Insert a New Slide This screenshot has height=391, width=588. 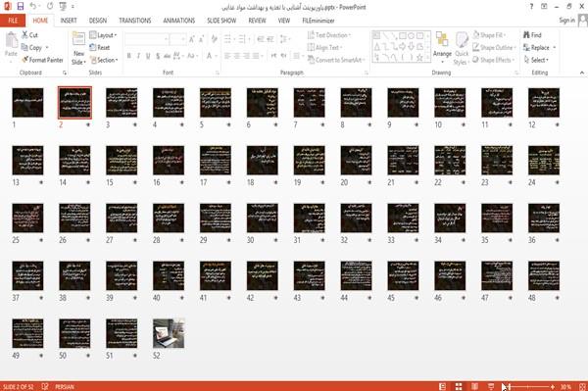[x=78, y=49]
